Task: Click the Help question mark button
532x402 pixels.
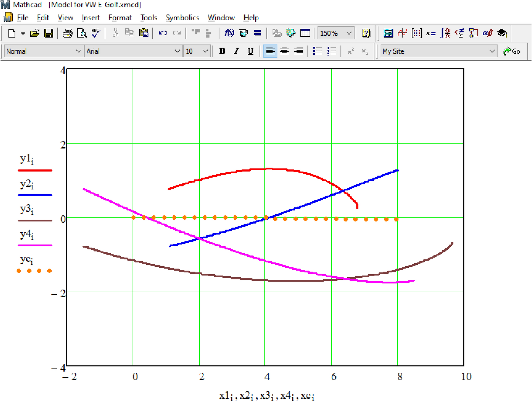Action: tap(365, 33)
